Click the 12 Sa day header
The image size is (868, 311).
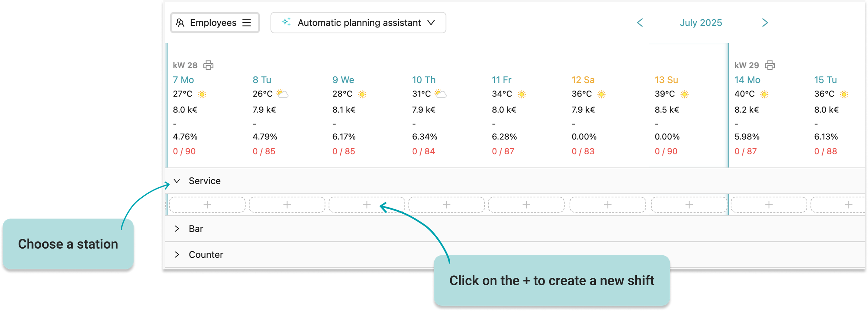tap(583, 80)
